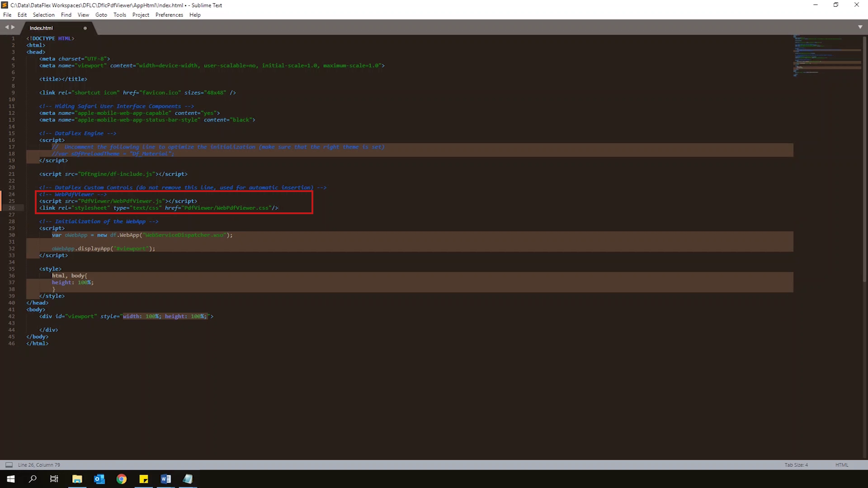Viewport: 868px width, 488px height.
Task: Open File Explorer from taskbar
Action: pos(77,479)
